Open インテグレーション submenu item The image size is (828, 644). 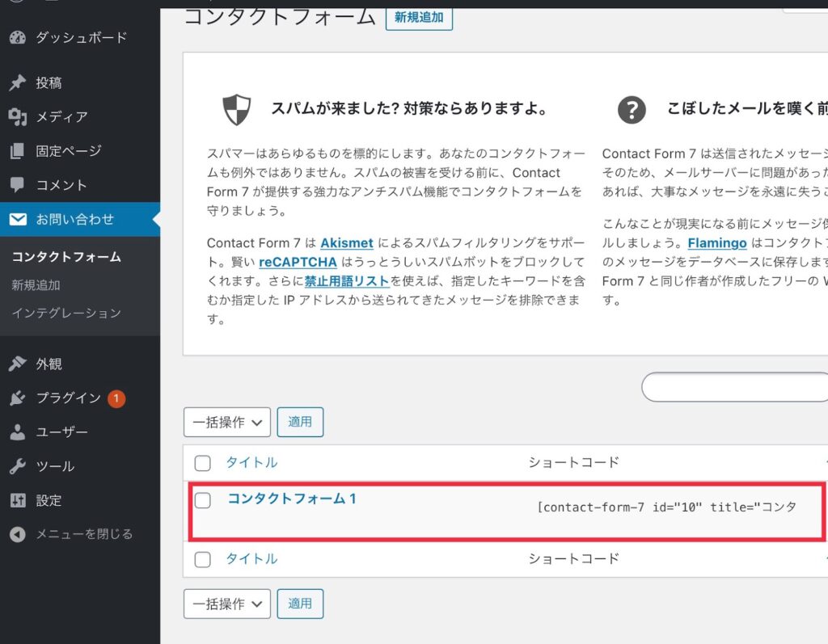(66, 313)
